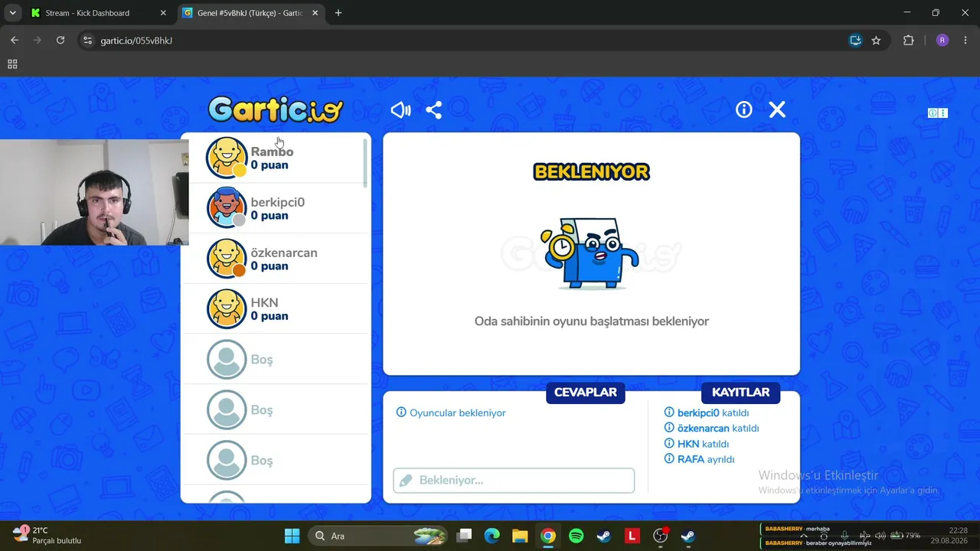Mute the Gartic game sound
Screen dimensions: 980x551
[x=400, y=110]
